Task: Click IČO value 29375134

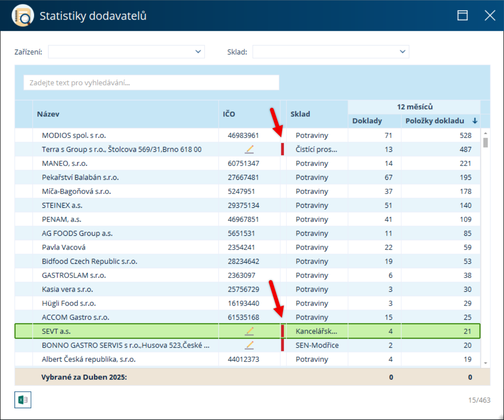Action: [243, 205]
